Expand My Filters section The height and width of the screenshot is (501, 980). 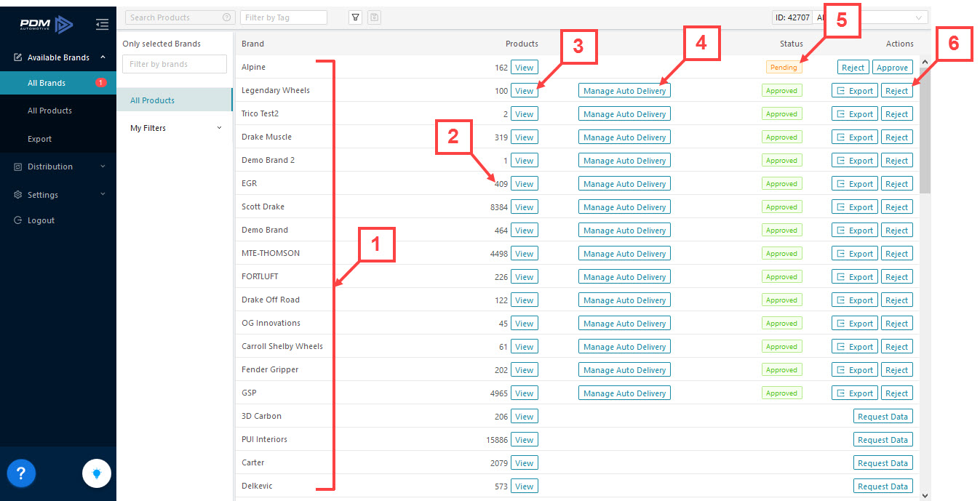[x=175, y=128]
